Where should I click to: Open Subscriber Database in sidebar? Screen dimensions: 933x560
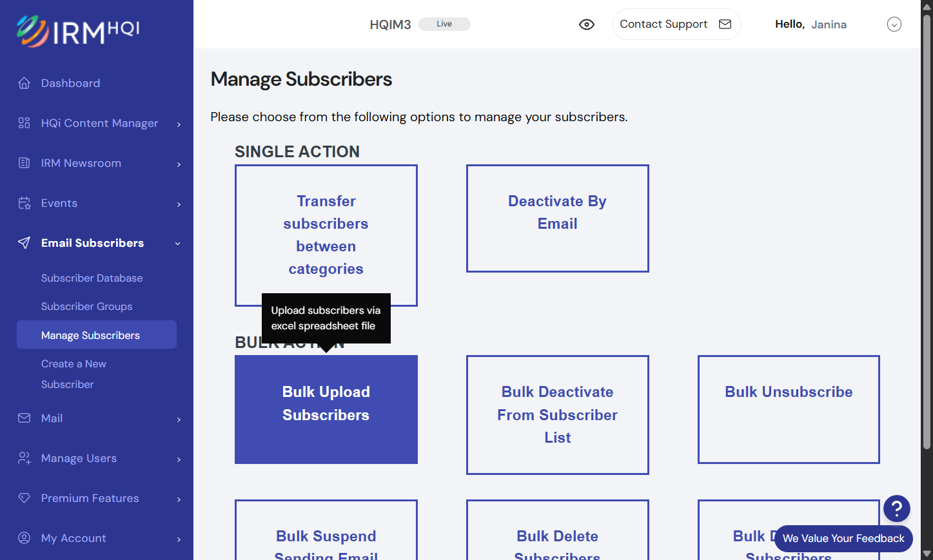[x=92, y=278]
